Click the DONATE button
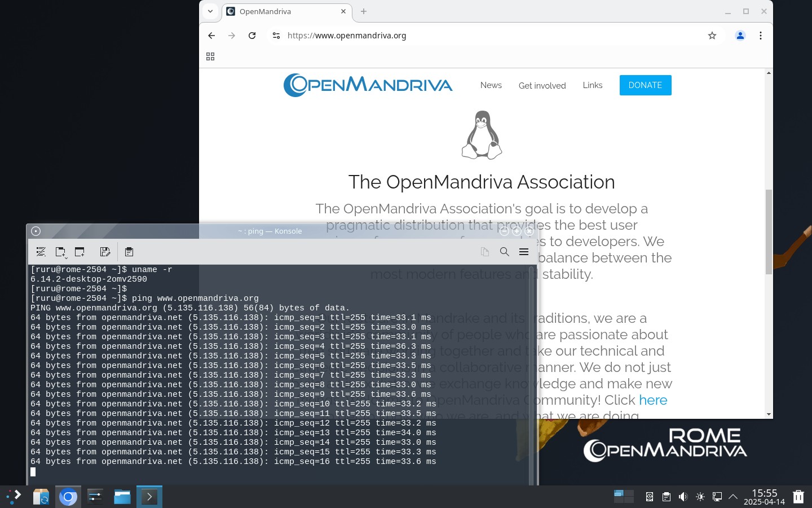Image resolution: width=812 pixels, height=508 pixels. point(646,85)
